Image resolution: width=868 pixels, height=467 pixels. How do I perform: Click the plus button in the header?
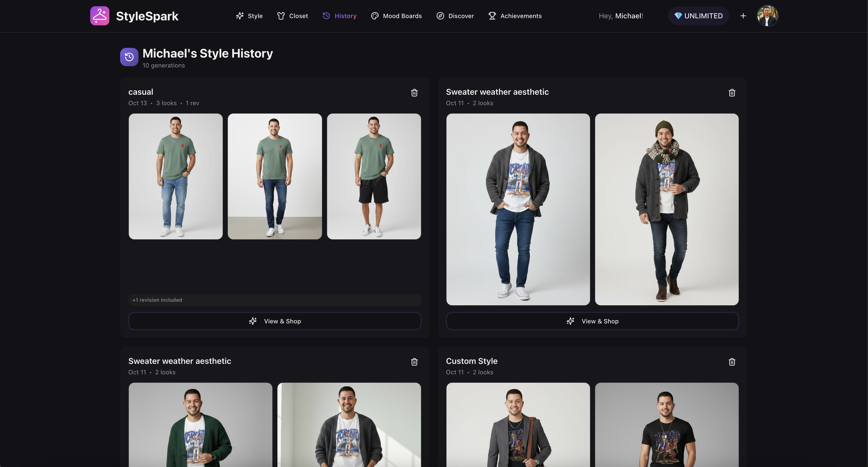[743, 16]
